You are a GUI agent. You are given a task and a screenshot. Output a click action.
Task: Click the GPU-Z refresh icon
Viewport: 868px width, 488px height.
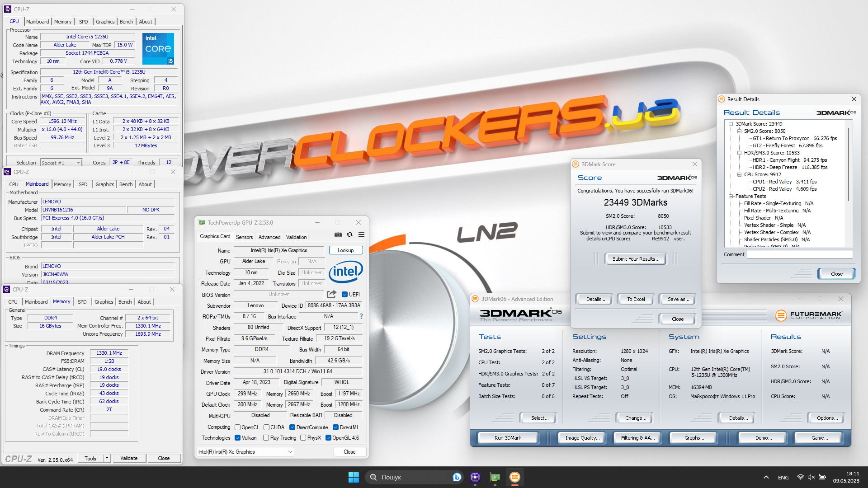coord(349,235)
